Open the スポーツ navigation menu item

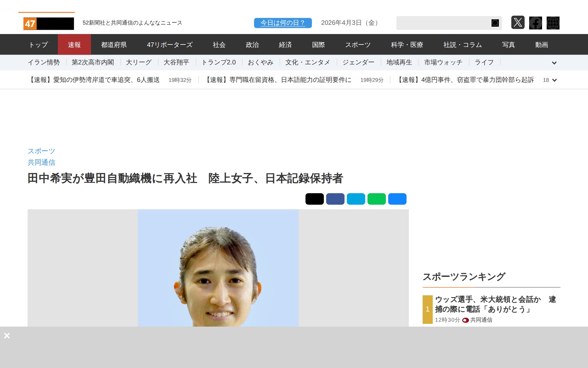(358, 45)
